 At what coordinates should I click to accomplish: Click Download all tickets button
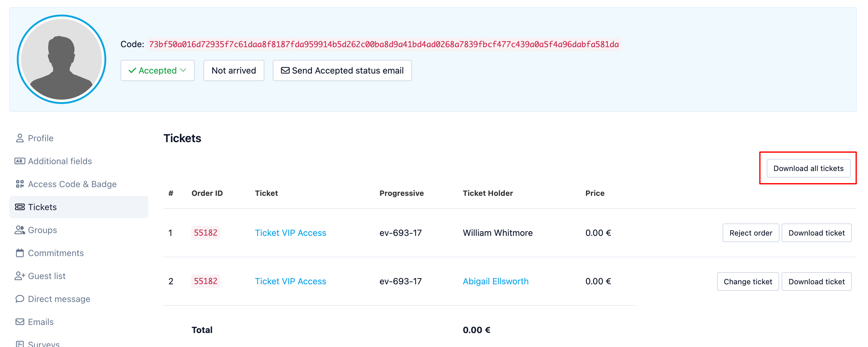[808, 168]
